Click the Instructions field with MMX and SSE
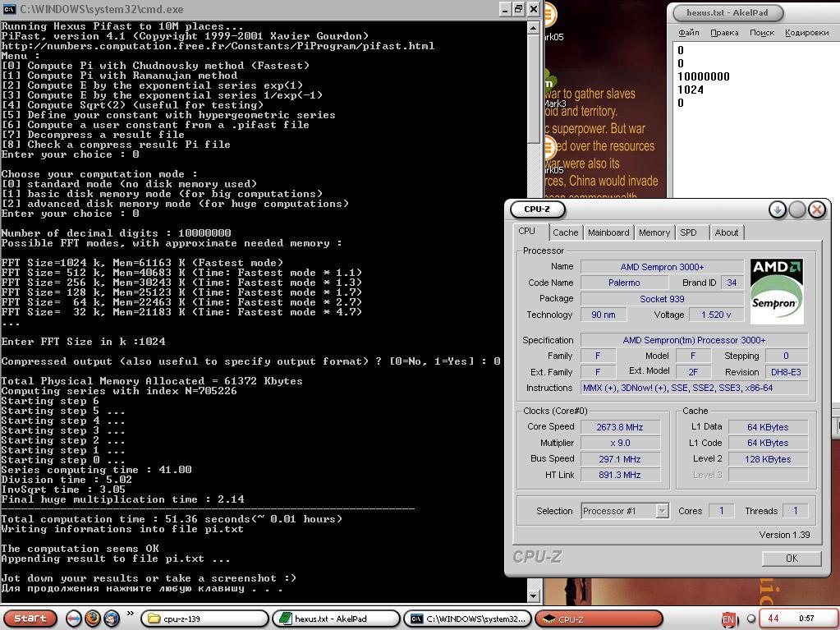840x630 pixels. [x=695, y=388]
